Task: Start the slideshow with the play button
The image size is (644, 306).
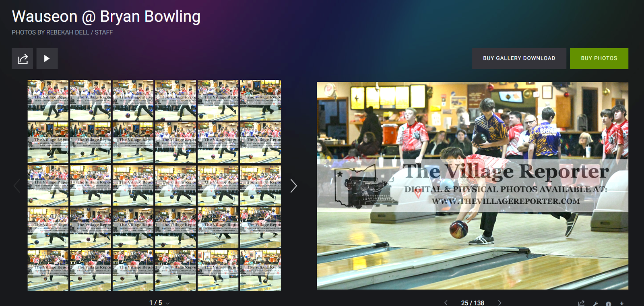Action: point(47,59)
